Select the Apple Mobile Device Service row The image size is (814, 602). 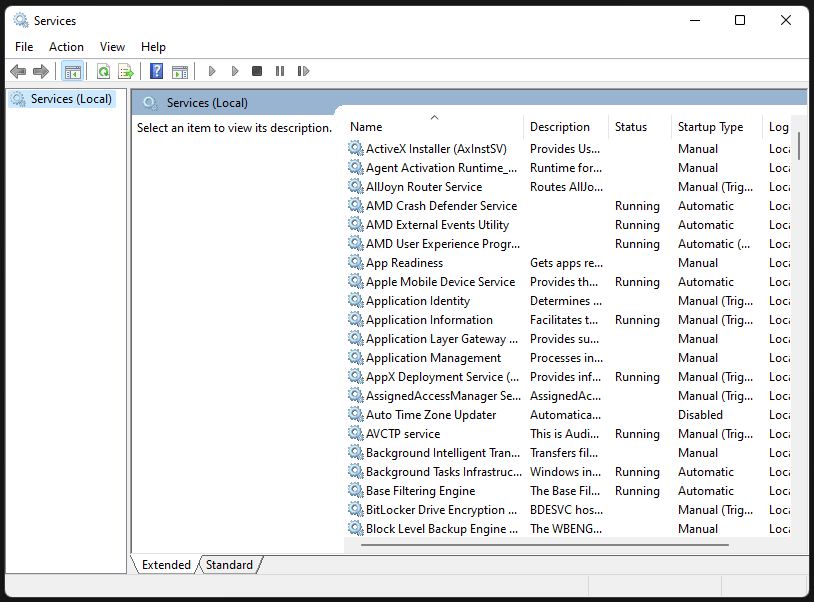tap(440, 282)
